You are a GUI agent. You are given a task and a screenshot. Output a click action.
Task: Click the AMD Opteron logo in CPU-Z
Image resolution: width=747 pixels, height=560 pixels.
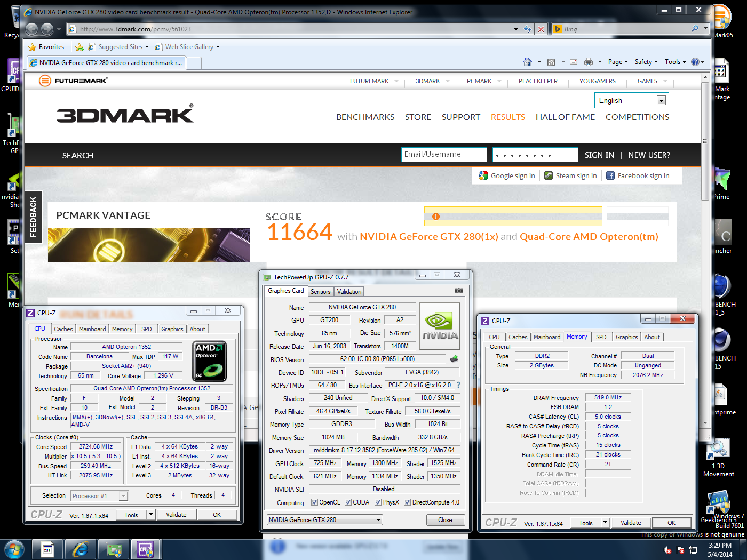click(209, 361)
